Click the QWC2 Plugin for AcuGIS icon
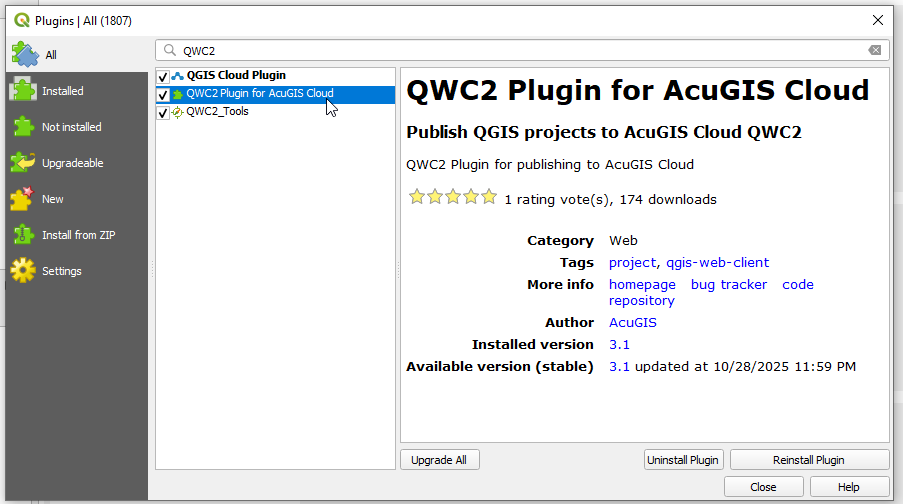903x504 pixels. (x=178, y=94)
